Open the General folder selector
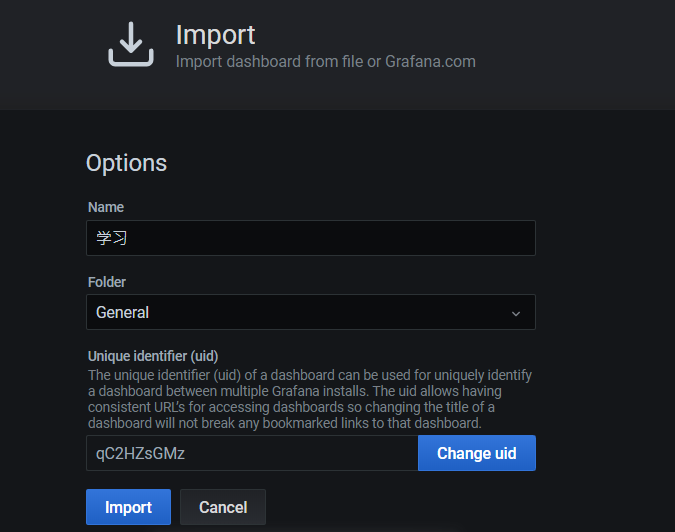This screenshot has width=675, height=532. pyautogui.click(x=311, y=312)
